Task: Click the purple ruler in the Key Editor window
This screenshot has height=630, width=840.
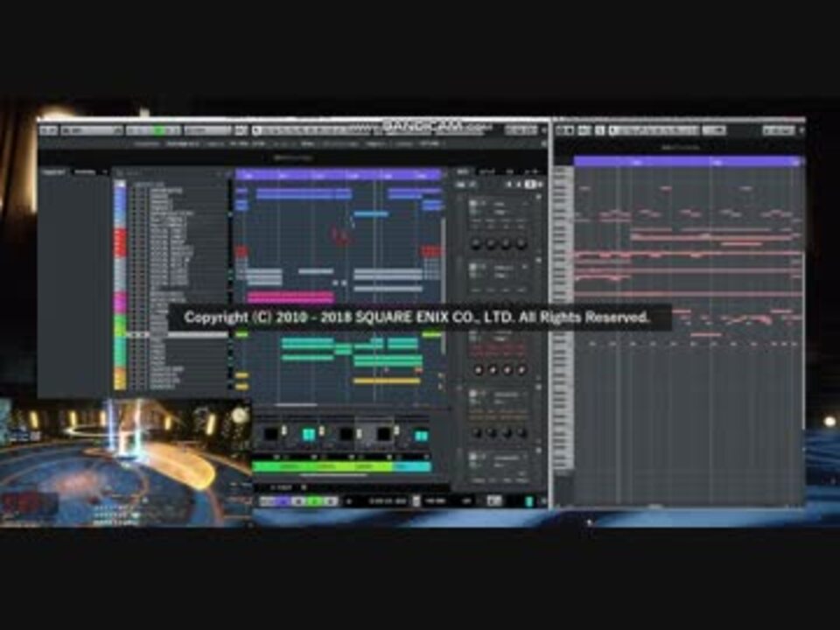Action: [688, 161]
